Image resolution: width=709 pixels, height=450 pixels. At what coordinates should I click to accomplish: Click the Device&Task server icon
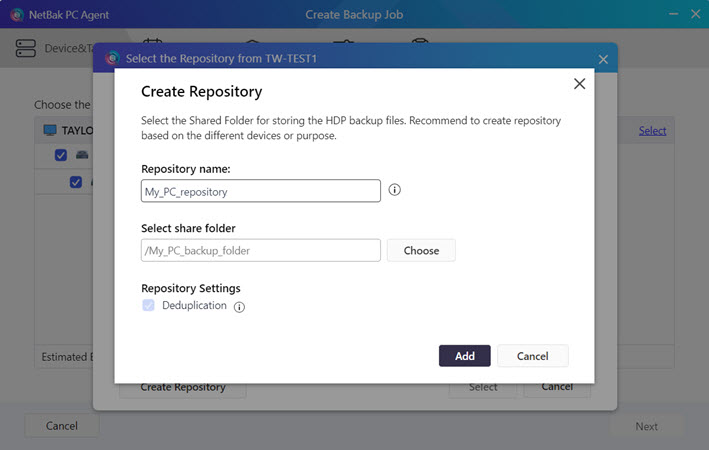(26, 48)
